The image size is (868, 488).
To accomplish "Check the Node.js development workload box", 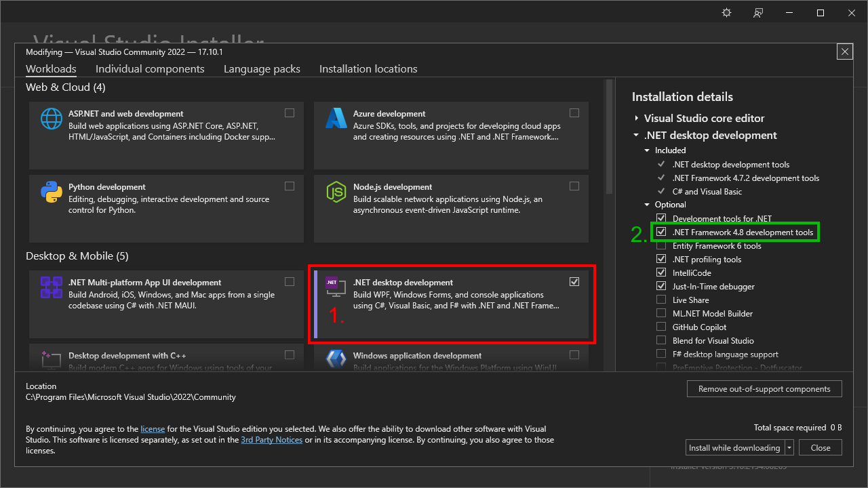I will [x=574, y=186].
